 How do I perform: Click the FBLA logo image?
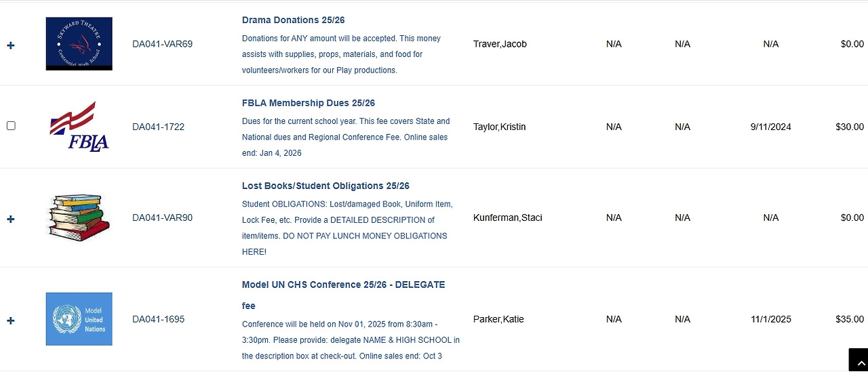coord(79,127)
